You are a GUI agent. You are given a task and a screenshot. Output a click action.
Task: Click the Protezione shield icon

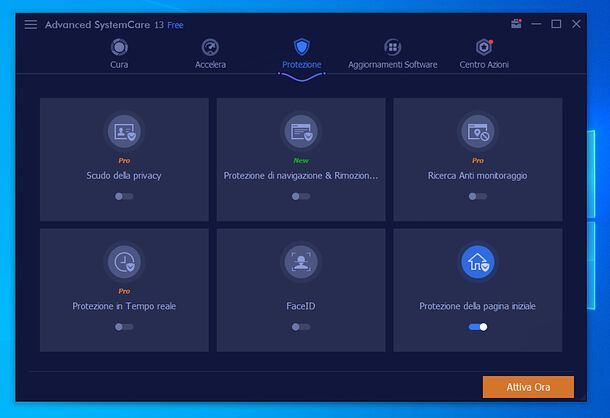click(x=301, y=47)
